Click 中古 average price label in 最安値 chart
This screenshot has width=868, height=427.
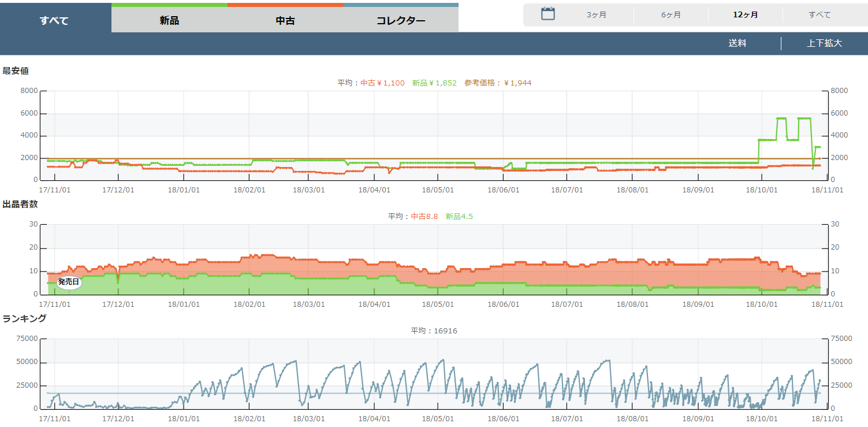click(x=382, y=83)
